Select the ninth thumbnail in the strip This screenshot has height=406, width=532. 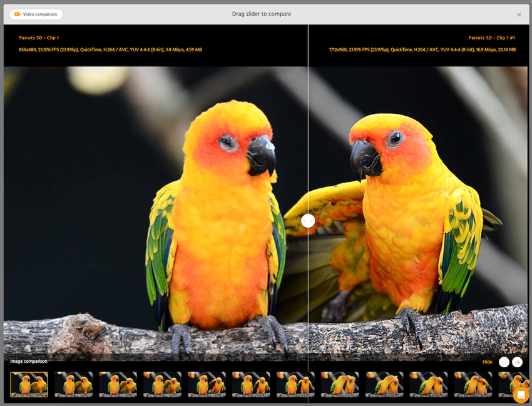point(384,385)
